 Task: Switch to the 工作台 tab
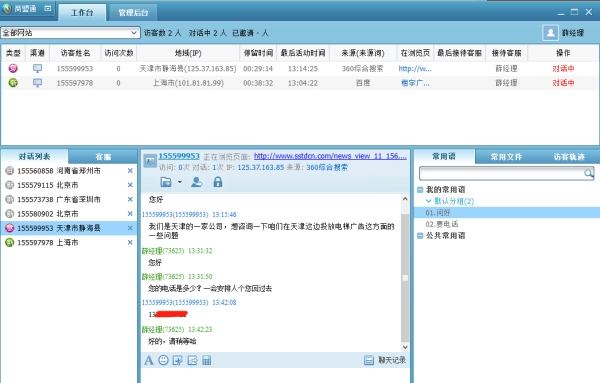[82, 13]
